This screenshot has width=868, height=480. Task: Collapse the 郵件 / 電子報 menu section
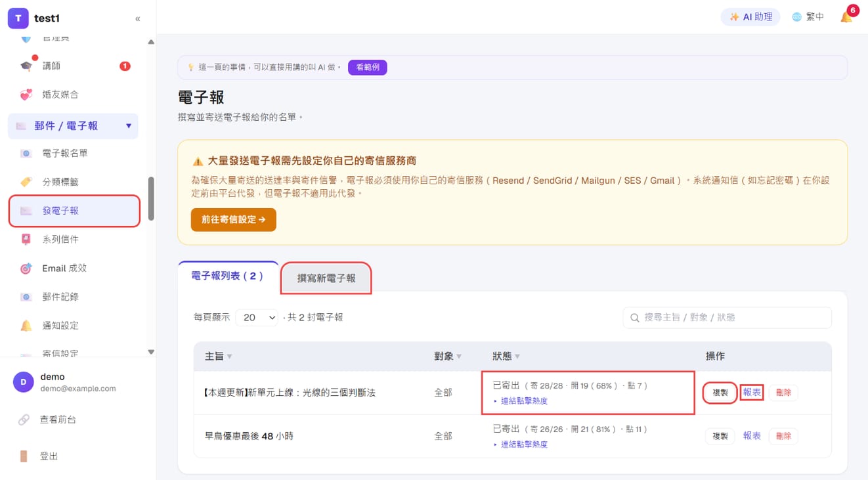point(73,125)
